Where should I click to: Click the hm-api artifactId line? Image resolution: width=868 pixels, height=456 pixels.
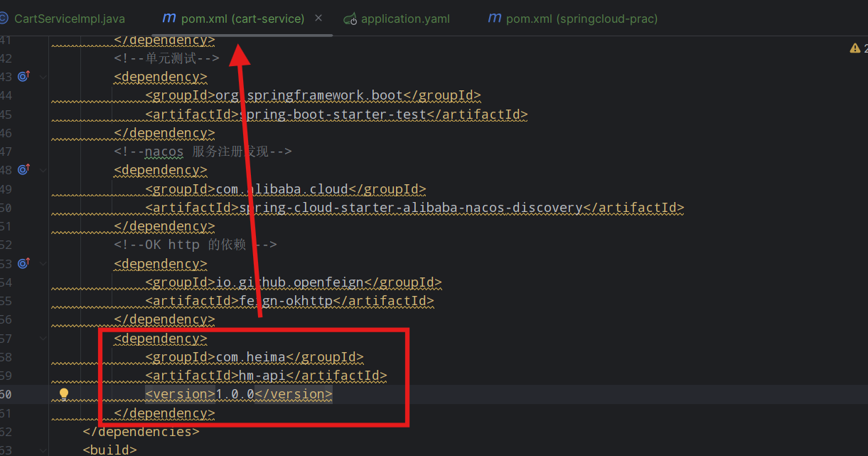[266, 376]
